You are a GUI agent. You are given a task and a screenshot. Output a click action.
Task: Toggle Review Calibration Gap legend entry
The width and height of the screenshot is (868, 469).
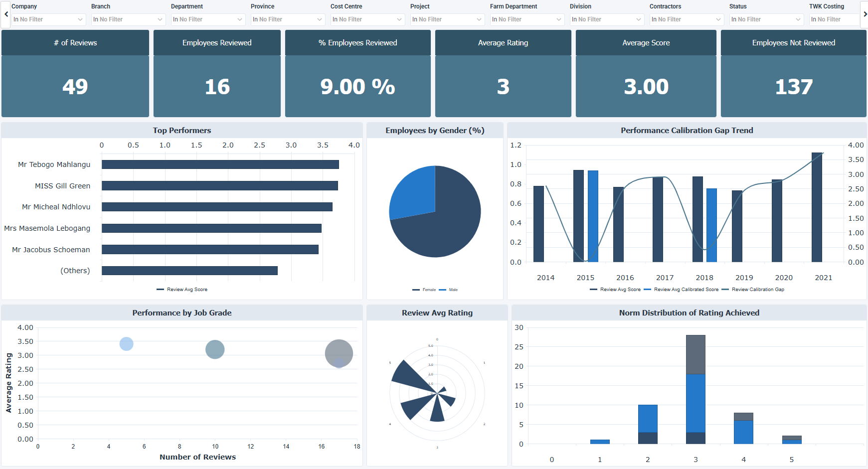tap(753, 290)
